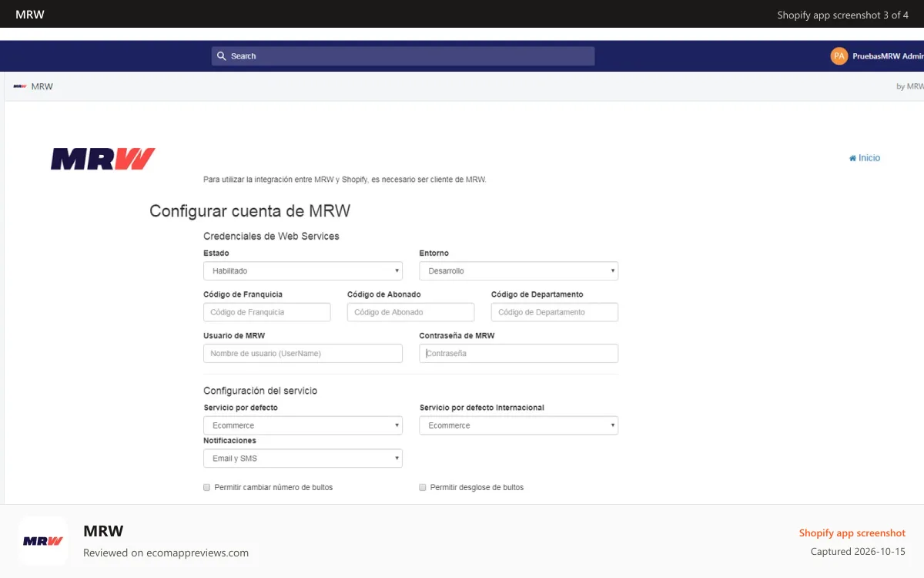This screenshot has width=924, height=578.
Task: Click the MRW title in app header
Action: point(42,86)
